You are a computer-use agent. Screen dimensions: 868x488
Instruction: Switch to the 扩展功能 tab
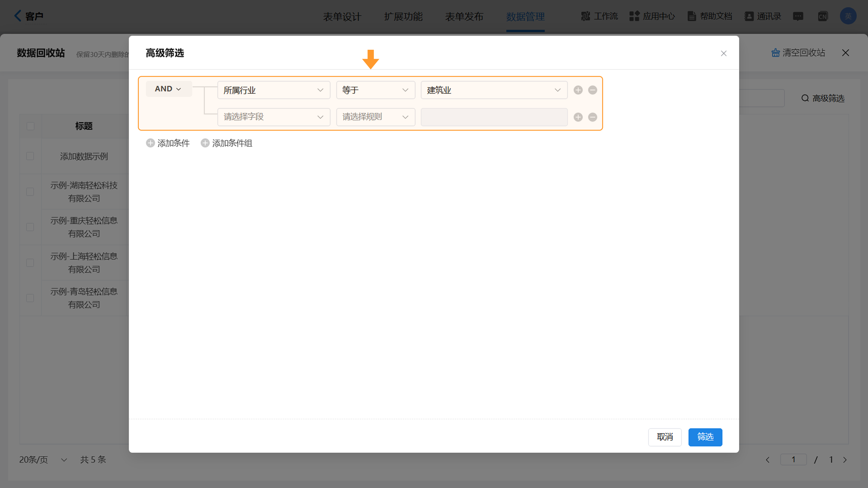click(403, 17)
